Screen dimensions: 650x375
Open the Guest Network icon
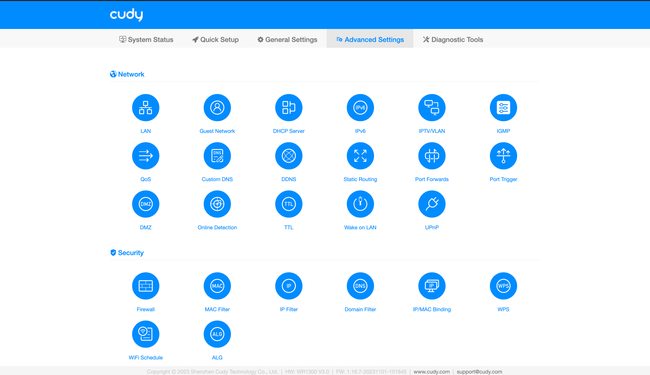(217, 108)
